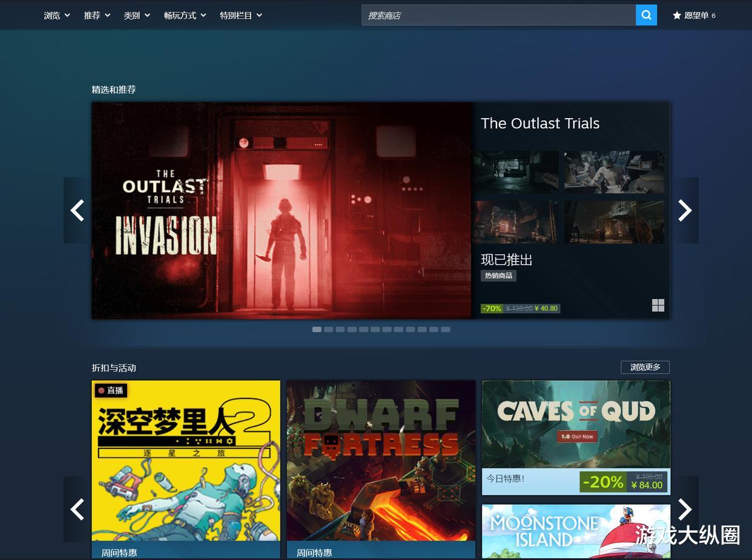The image size is (752, 560).
Task: Expand the 畅玩方式 dropdown menu
Action: tap(185, 15)
